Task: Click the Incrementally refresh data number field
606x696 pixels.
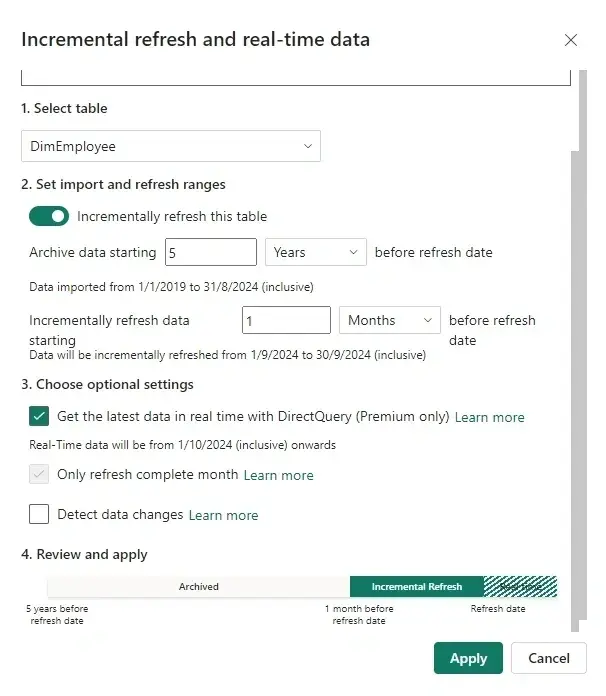Action: click(x=286, y=320)
